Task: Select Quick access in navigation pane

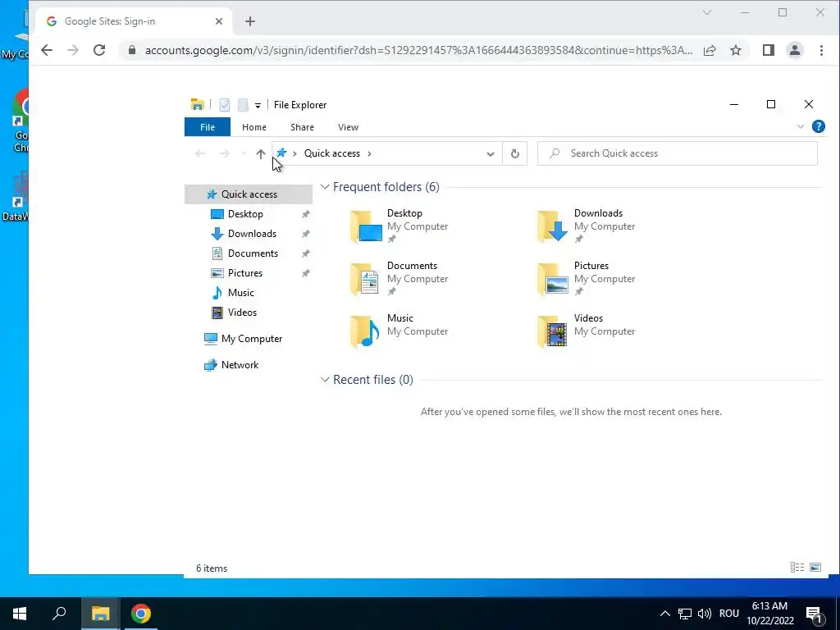Action: pyautogui.click(x=249, y=194)
